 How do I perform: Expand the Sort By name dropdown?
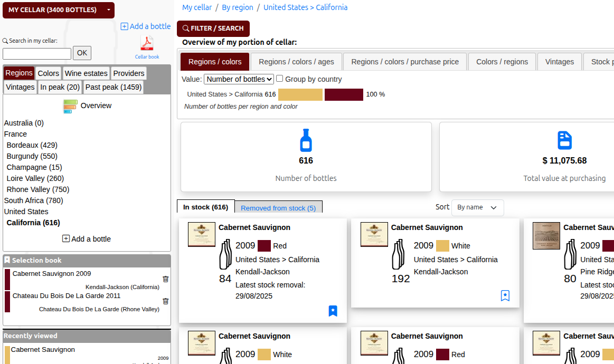pos(477,207)
